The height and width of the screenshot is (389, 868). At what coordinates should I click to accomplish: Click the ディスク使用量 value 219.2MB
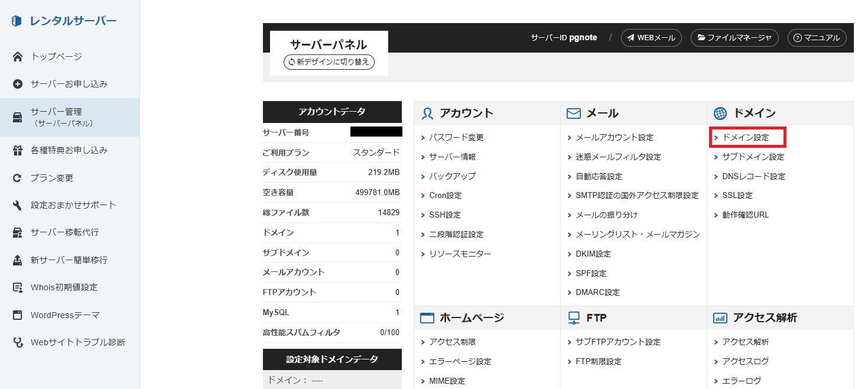click(383, 172)
